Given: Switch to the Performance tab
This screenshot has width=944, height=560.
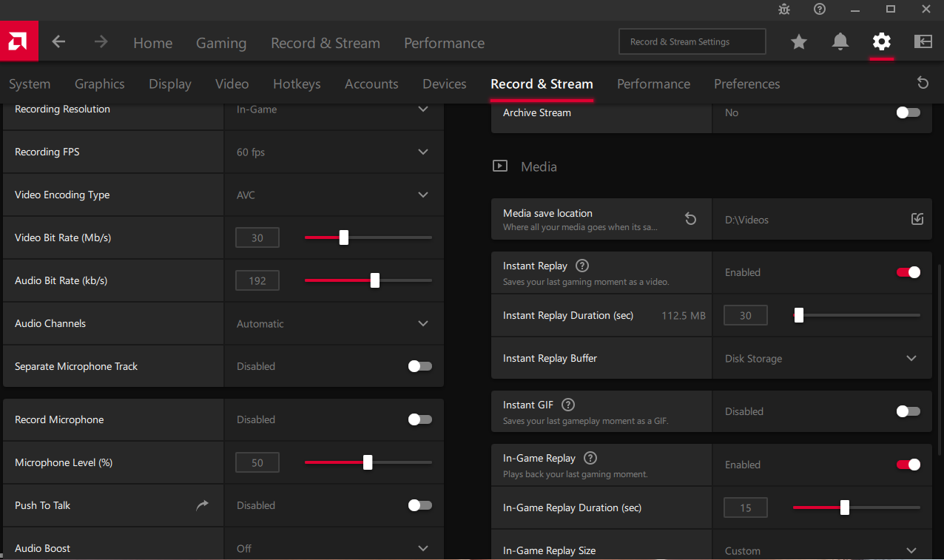Looking at the screenshot, I should (x=653, y=84).
